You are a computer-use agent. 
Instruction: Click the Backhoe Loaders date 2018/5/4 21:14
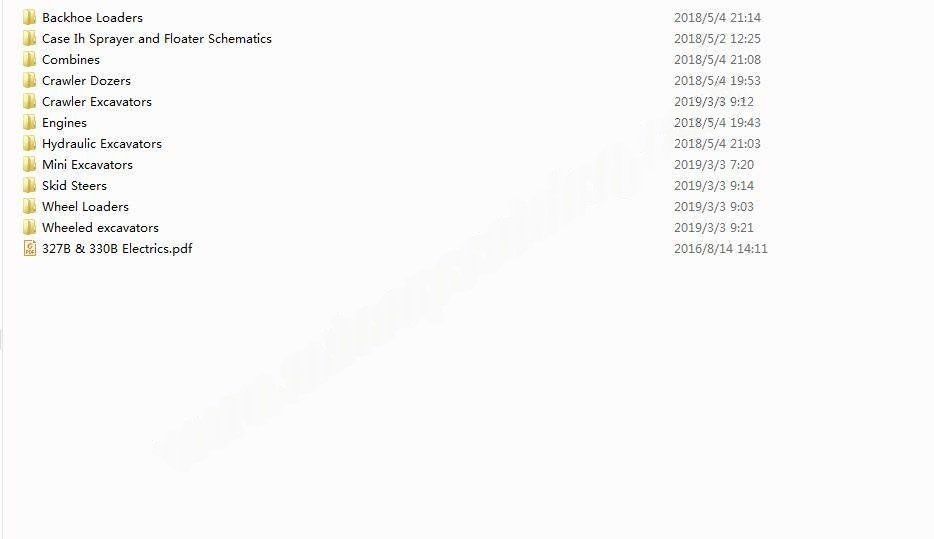pos(717,18)
